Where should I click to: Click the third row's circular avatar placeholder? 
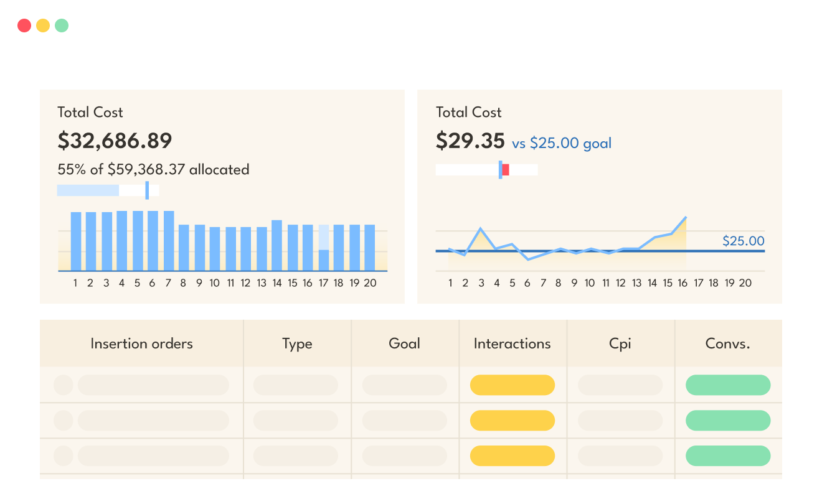(64, 456)
